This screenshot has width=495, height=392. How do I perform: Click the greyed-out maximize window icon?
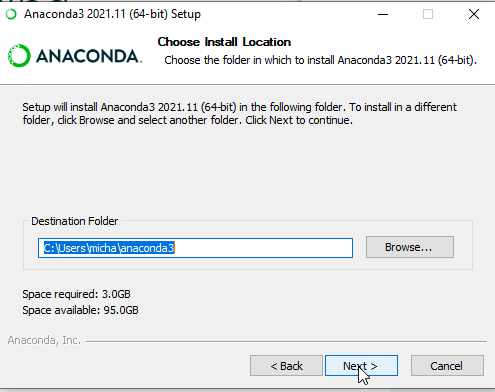428,14
